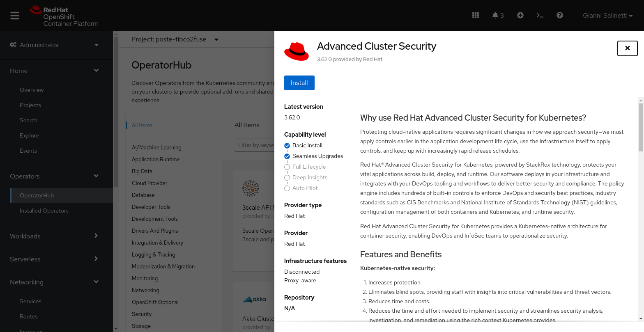Viewport: 644px width, 332px height.
Task: Open Search in the sidebar
Action: coord(28,120)
